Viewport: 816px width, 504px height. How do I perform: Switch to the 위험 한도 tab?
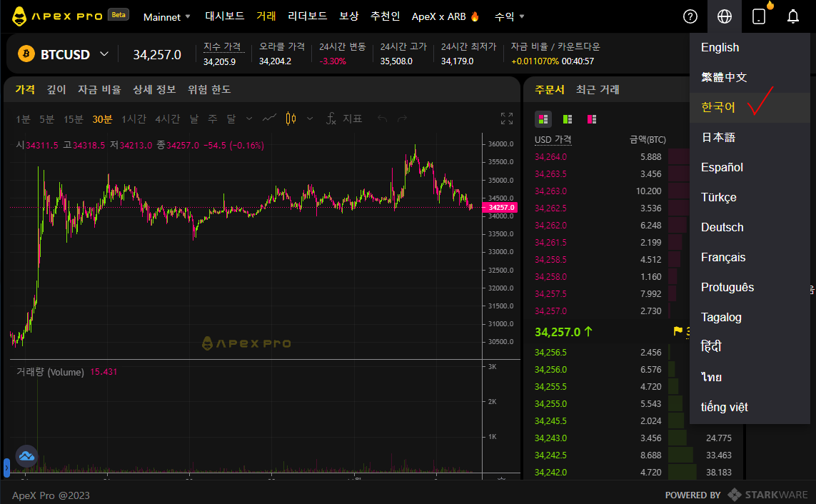(x=209, y=89)
